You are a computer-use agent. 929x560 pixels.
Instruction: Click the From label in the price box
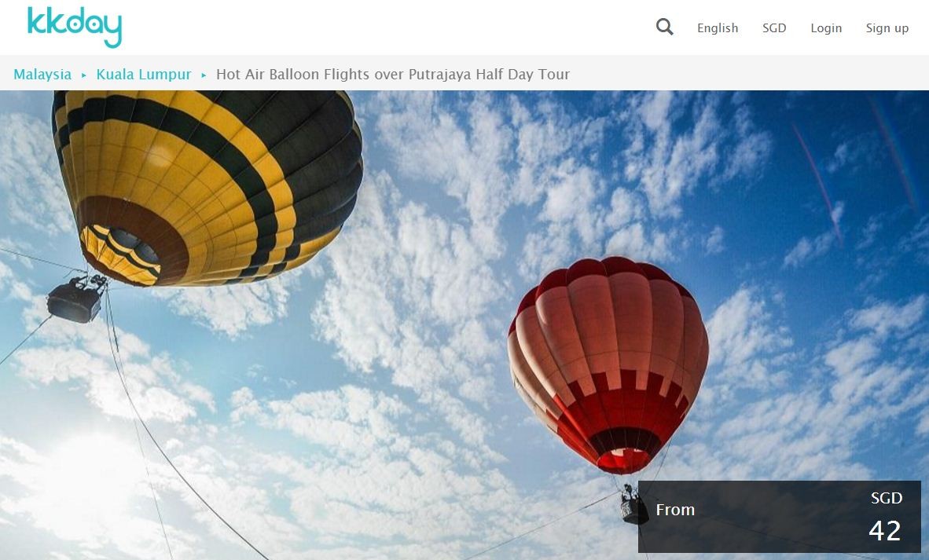(x=675, y=510)
